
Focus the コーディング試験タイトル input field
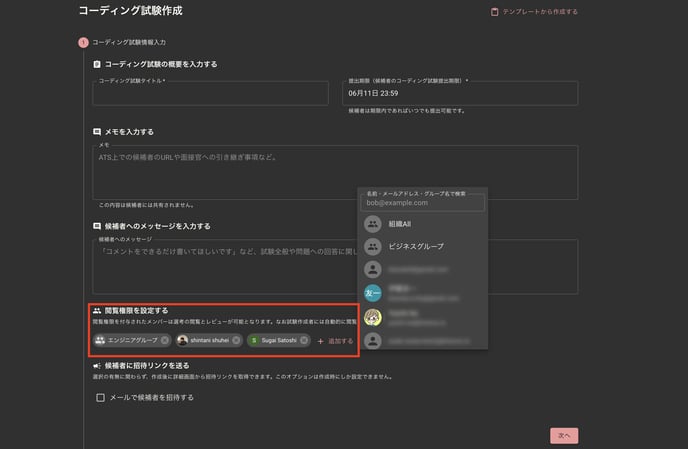(210, 93)
